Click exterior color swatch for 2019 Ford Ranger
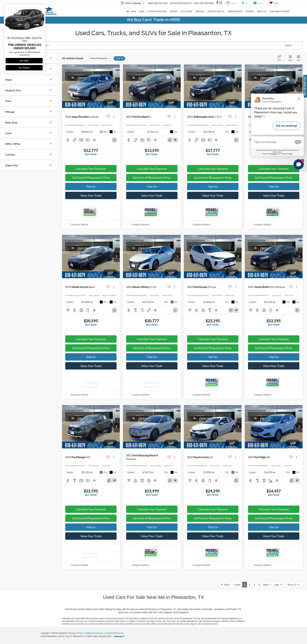 pyautogui.click(x=101, y=472)
